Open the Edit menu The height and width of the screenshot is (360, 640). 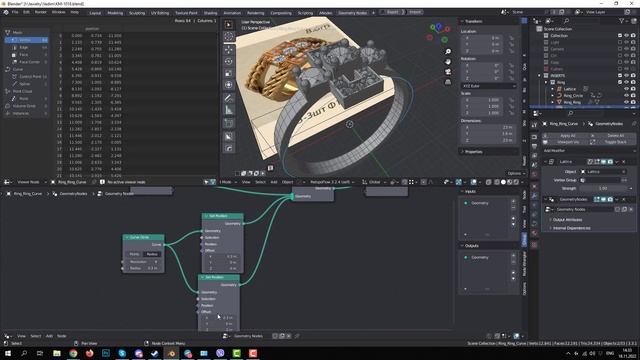pyautogui.click(x=26, y=12)
